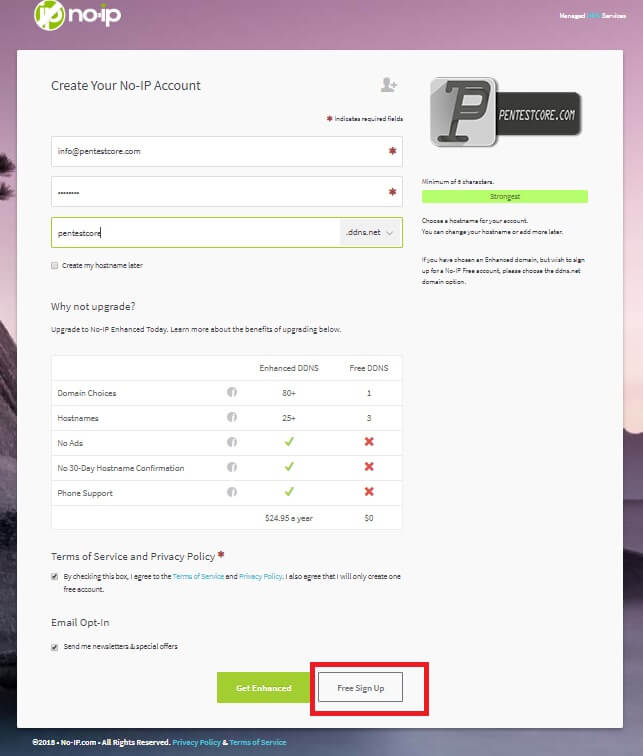The width and height of the screenshot is (643, 756).
Task: Open Terms of Service link in agreement text
Action: [198, 576]
